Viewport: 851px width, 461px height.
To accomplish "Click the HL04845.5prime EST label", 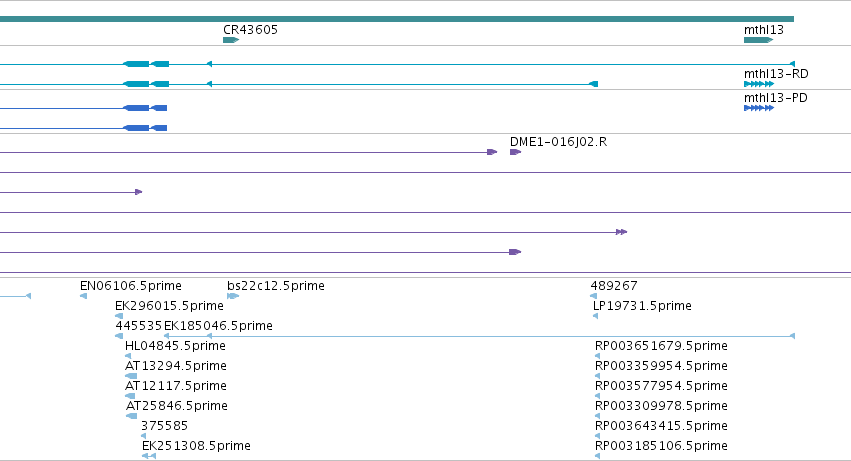I will coord(175,346).
